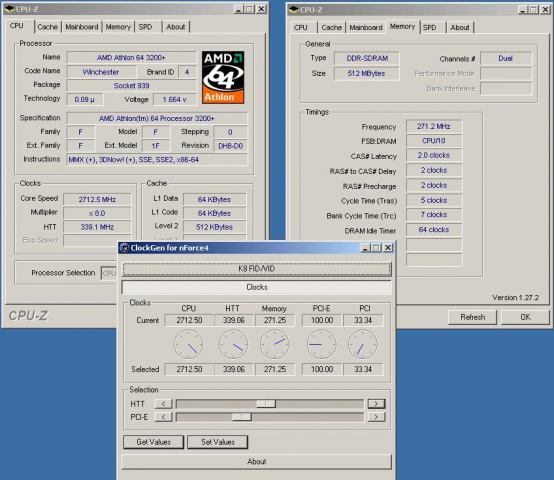Open About tab in right CPU-Z window
The image size is (554, 480).
click(460, 28)
